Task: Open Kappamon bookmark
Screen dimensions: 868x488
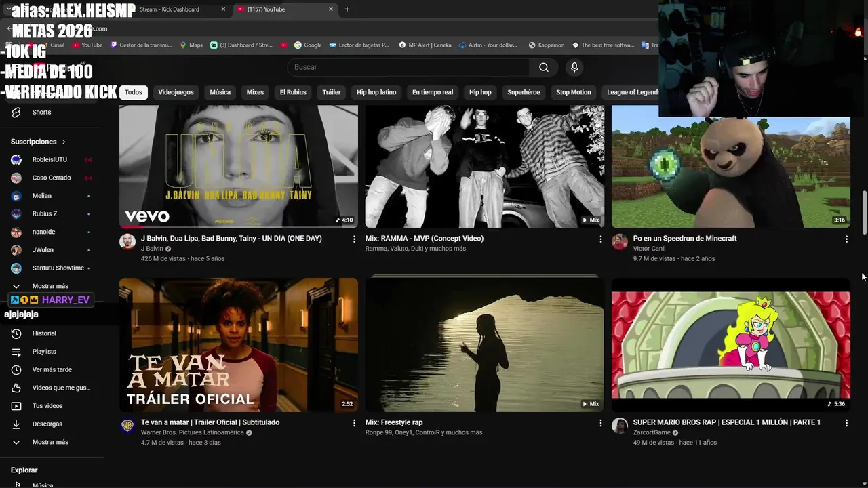Action: tap(546, 45)
